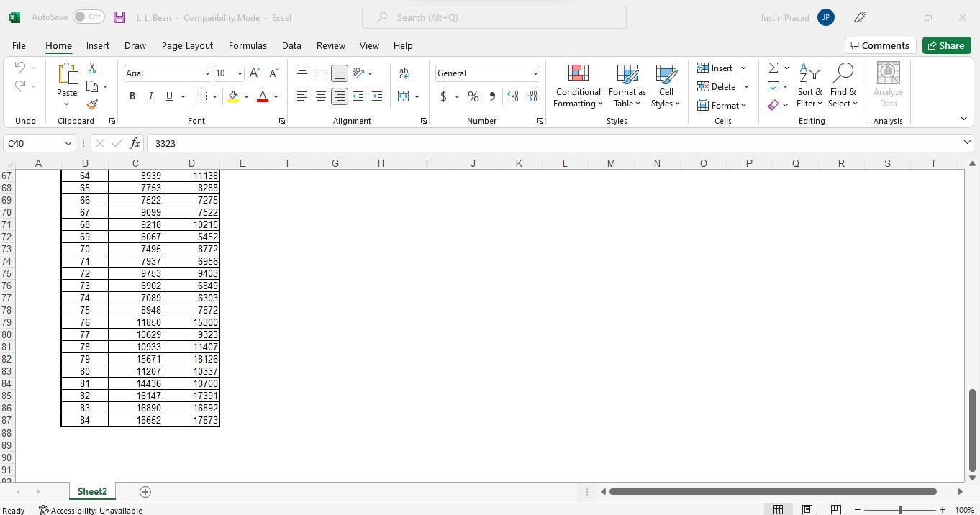Expand the fill color dropdown arrow
This screenshot has height=515, width=980.
pyautogui.click(x=246, y=96)
